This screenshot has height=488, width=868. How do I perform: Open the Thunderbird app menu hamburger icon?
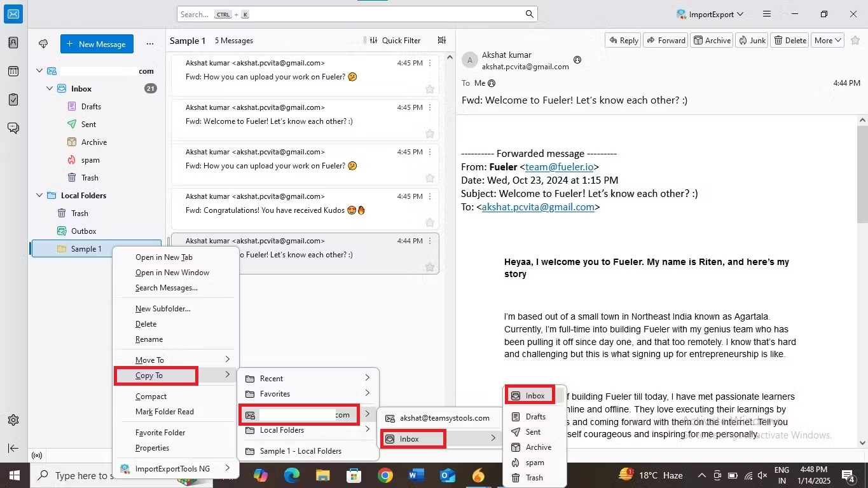pos(767,14)
